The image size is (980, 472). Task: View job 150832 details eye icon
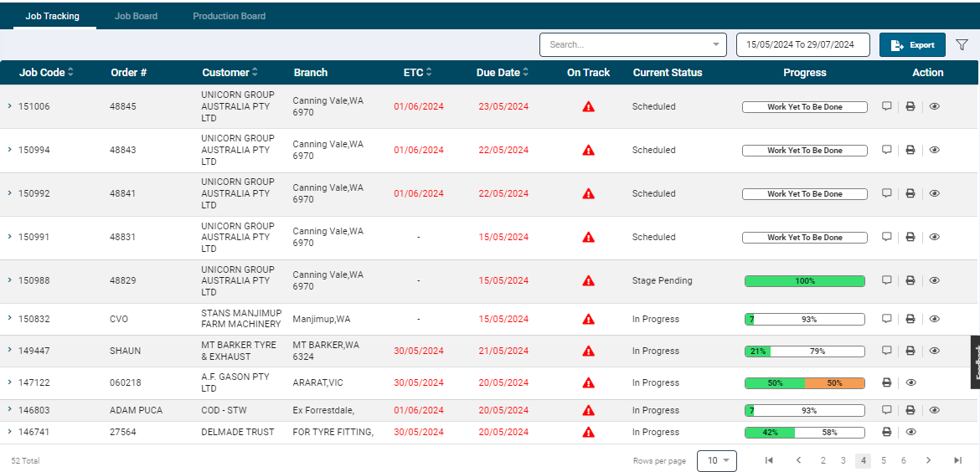click(934, 319)
